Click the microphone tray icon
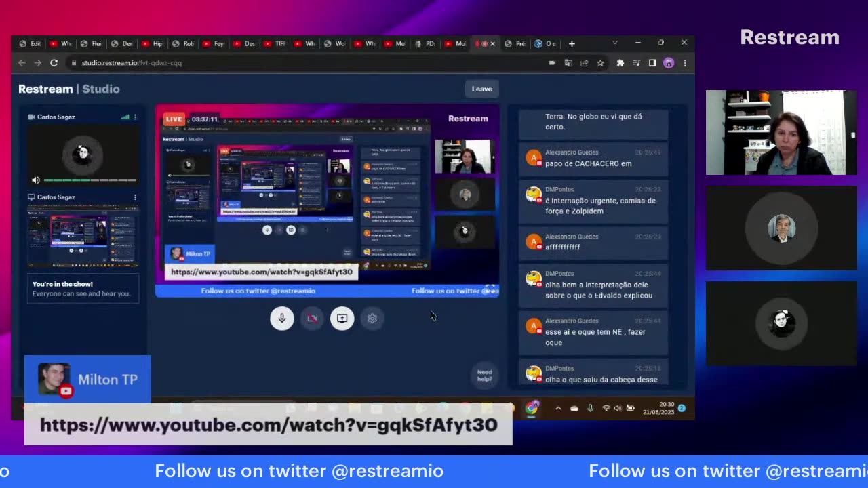868x488 pixels. tap(590, 408)
